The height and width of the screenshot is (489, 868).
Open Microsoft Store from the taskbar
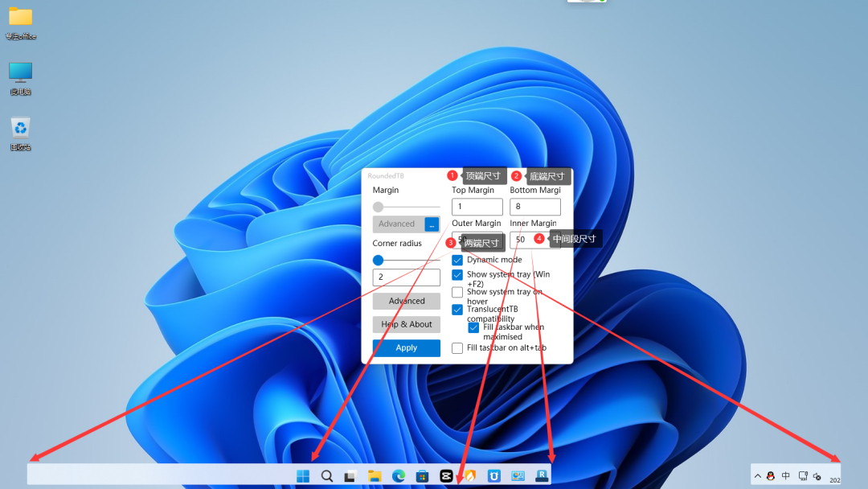tap(423, 475)
